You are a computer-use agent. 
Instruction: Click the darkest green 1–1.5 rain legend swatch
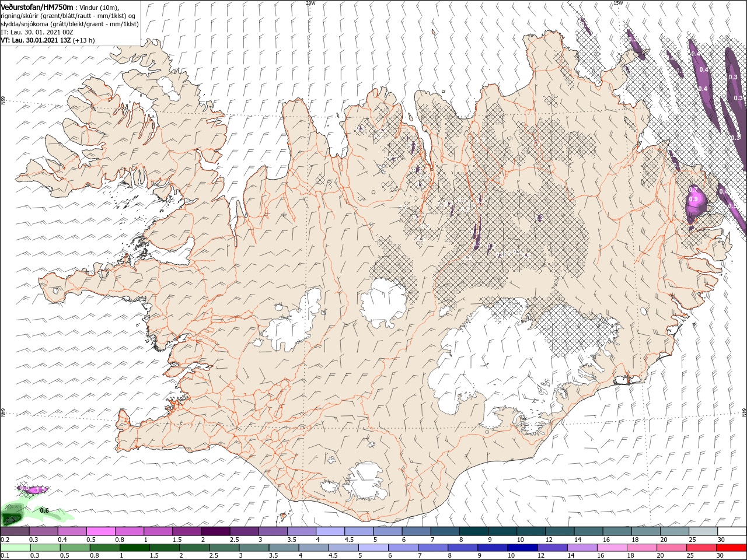(135, 548)
